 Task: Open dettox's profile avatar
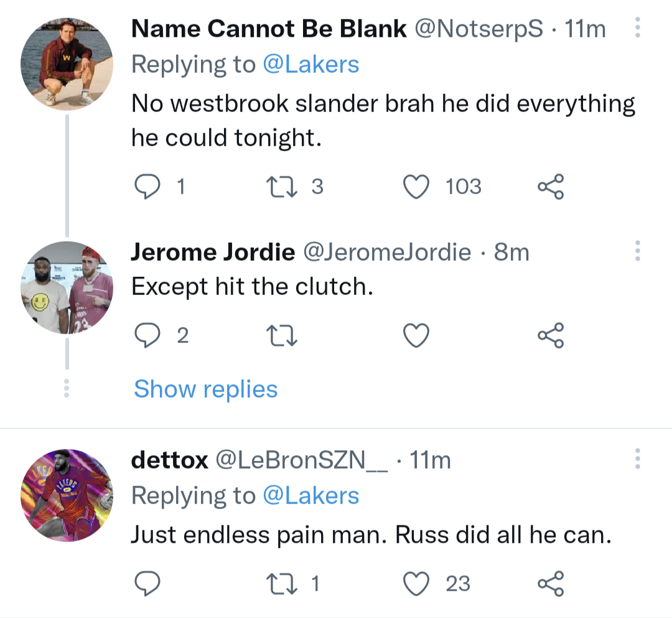[x=67, y=495]
